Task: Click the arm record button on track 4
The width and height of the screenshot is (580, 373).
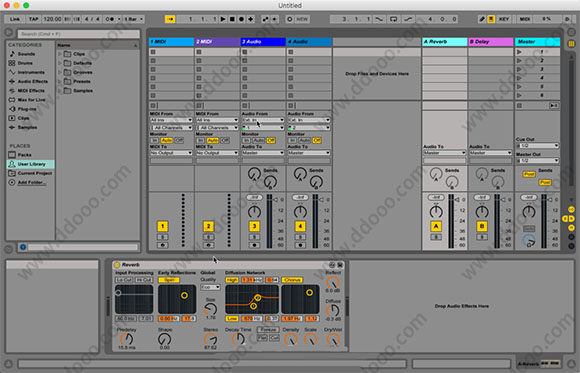Action: click(300, 245)
